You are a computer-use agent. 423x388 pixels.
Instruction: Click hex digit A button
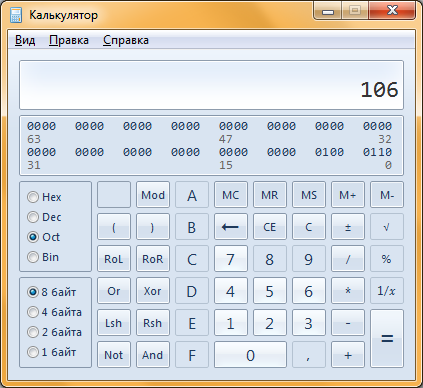pos(192,195)
